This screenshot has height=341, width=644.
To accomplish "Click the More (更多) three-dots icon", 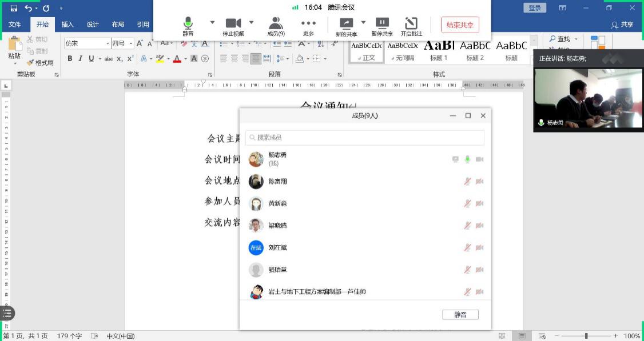I will pos(308,23).
